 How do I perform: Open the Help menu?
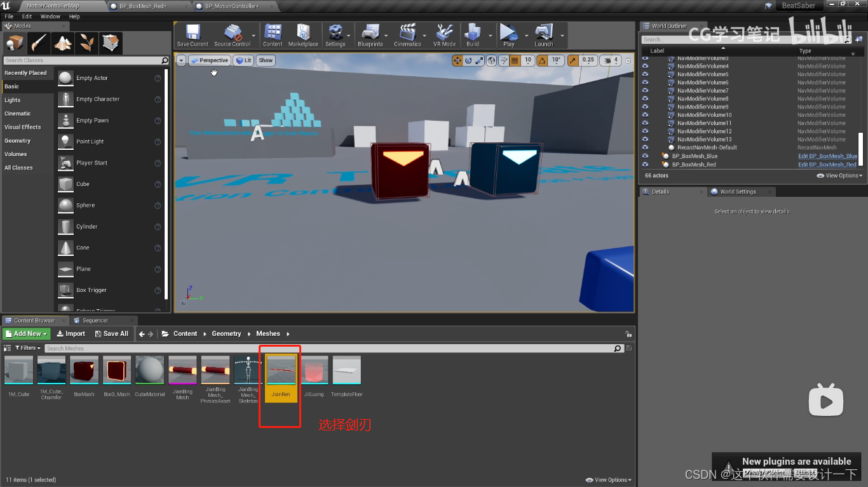click(x=74, y=17)
